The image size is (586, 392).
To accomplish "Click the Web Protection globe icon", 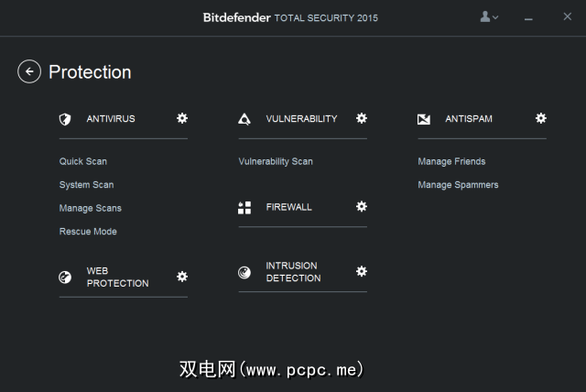I will point(65,278).
